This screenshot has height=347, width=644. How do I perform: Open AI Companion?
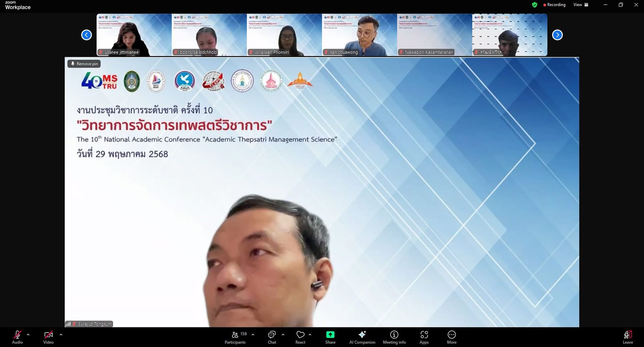pos(362,337)
